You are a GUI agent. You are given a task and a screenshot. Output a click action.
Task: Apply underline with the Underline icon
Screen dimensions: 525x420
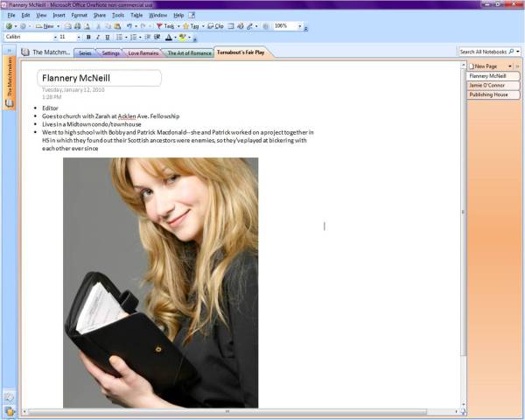tap(107, 38)
